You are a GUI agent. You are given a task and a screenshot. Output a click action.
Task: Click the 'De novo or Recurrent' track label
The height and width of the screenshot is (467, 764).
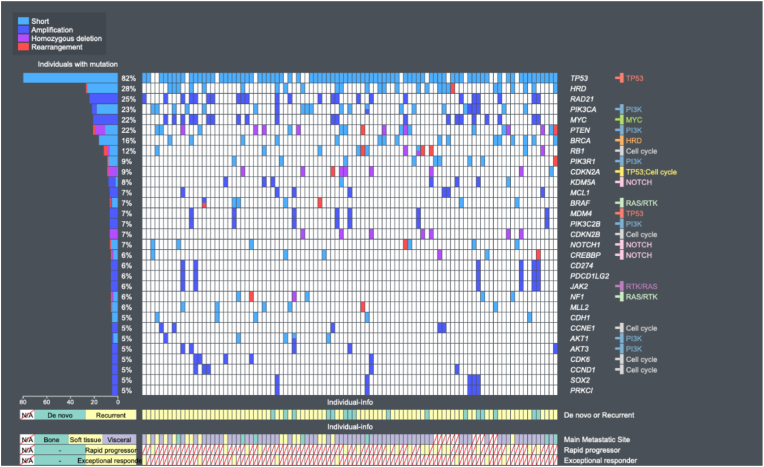click(x=599, y=415)
